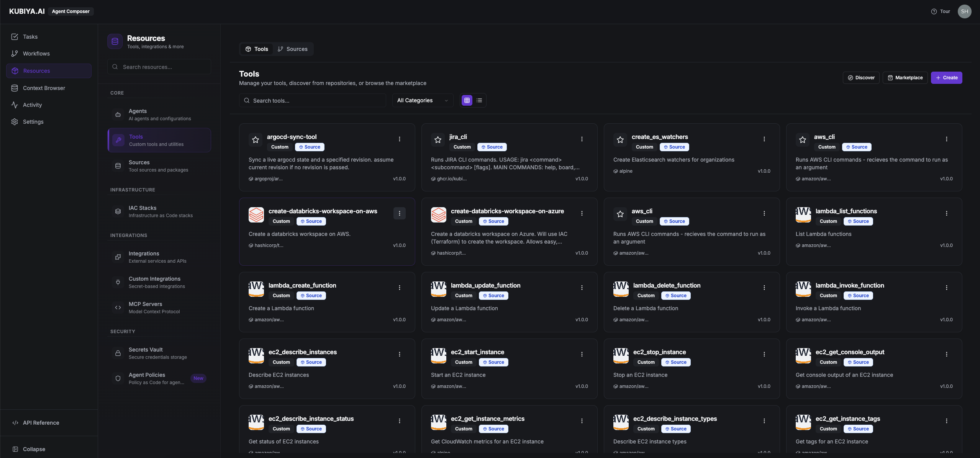Click the AWS icon on ec2_get_instance_metrics
This screenshot has height=458, width=980.
[439, 422]
